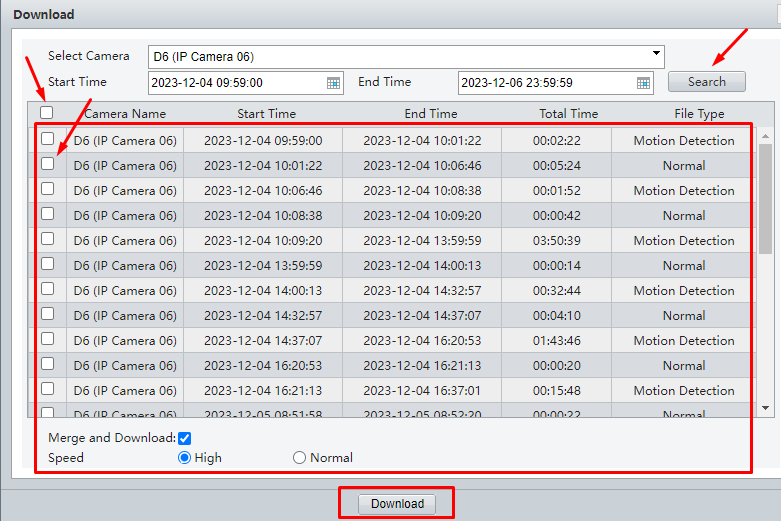
Task: Check the row starting 2023-12-04 10:08:38
Action: click(47, 214)
